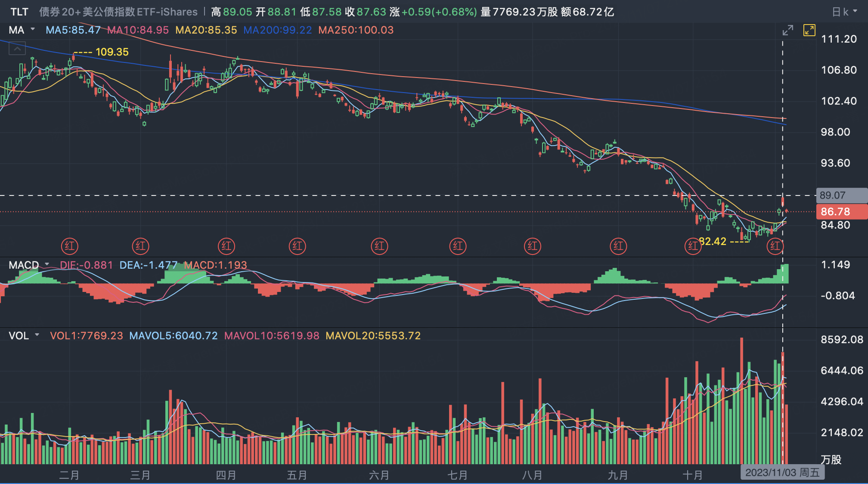Click the 红 dividend marker under 五月
The image size is (868, 484).
click(298, 246)
